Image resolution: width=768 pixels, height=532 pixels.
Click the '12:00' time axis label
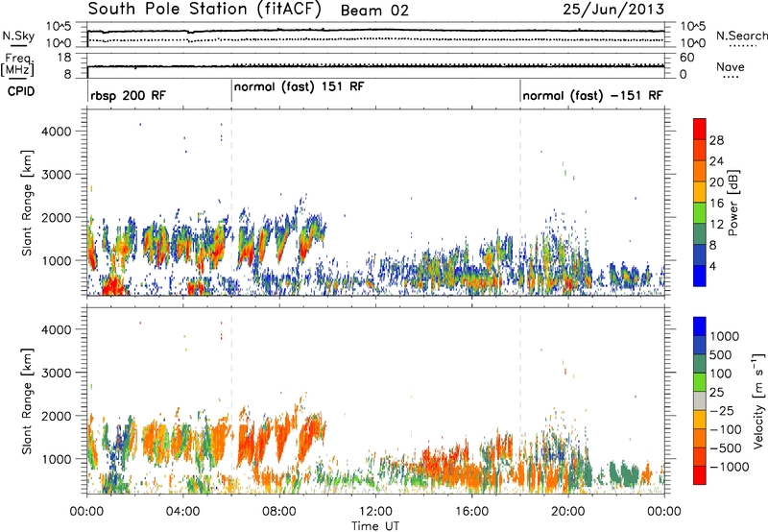(x=375, y=512)
